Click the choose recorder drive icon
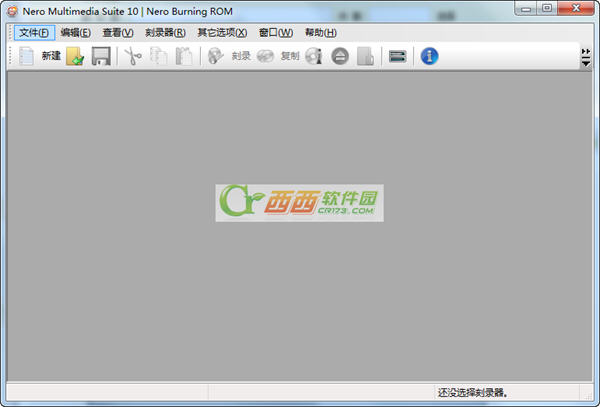The image size is (600, 407). pos(398,57)
